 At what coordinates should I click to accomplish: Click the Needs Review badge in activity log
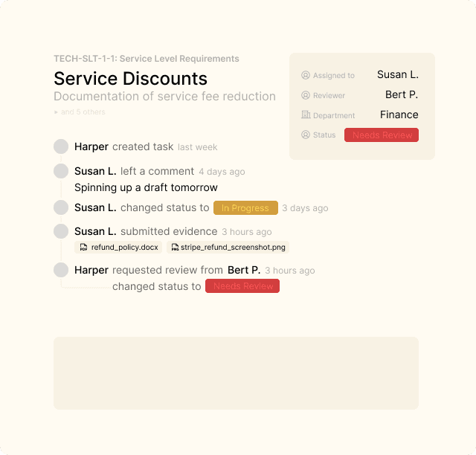point(243,286)
